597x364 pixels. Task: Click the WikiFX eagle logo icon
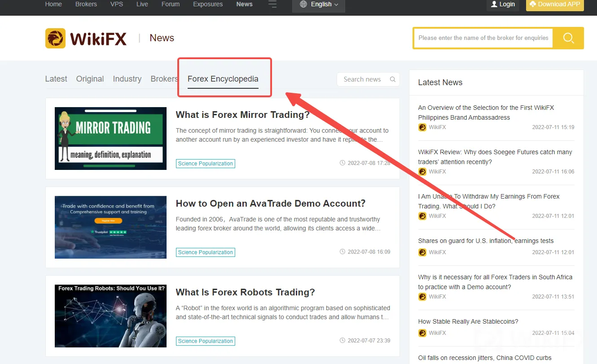(55, 38)
